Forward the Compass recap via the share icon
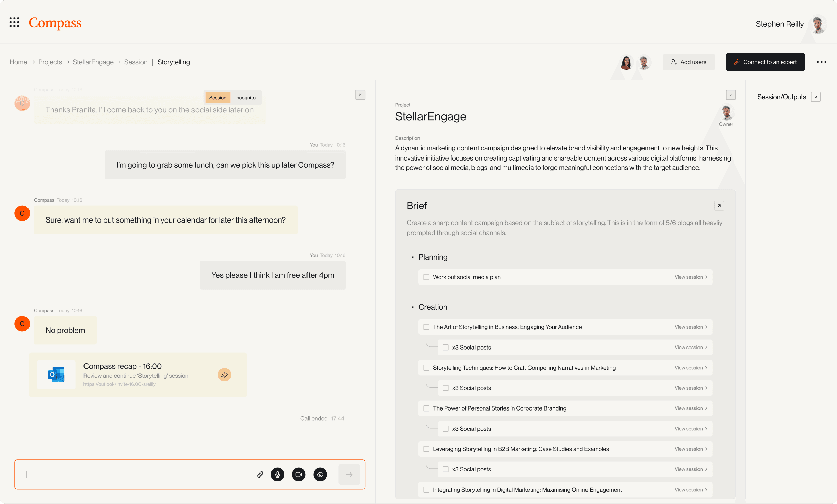Screen dimensions: 837x504 pyautogui.click(x=224, y=375)
